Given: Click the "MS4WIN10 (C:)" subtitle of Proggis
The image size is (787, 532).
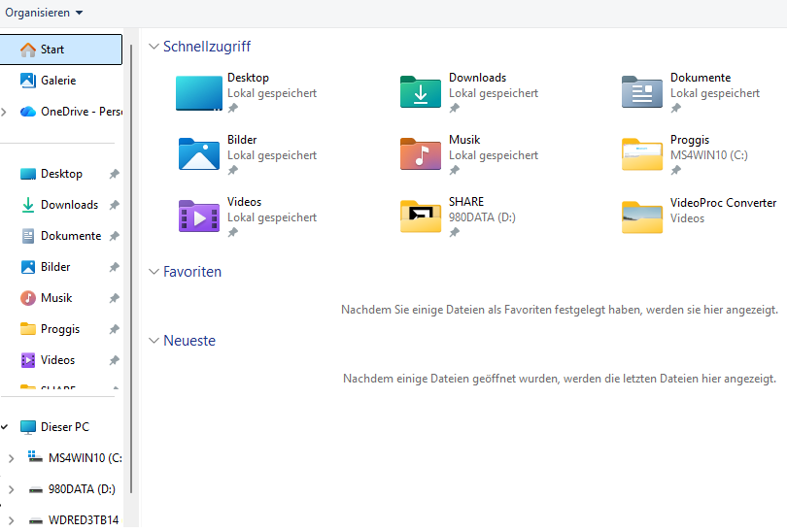Looking at the screenshot, I should click(x=708, y=155).
